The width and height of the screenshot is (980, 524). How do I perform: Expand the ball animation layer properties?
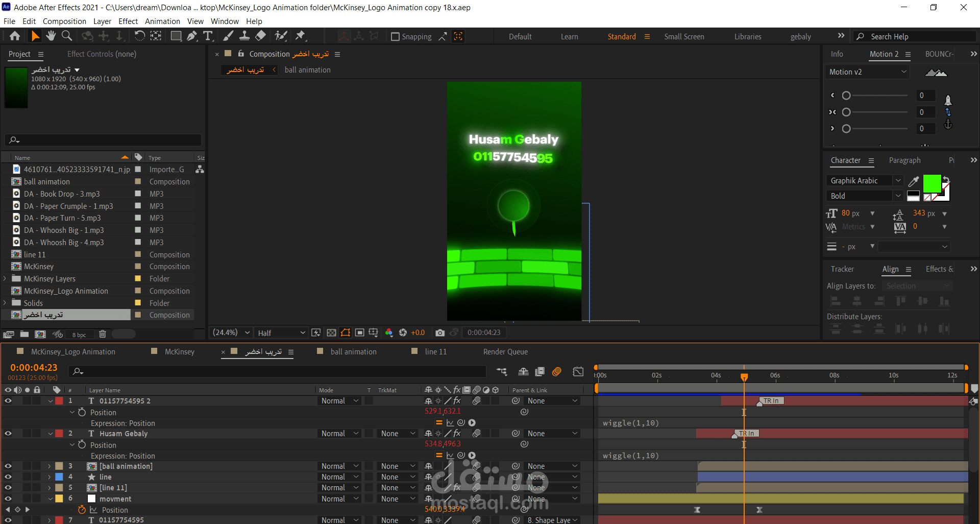pyautogui.click(x=50, y=466)
